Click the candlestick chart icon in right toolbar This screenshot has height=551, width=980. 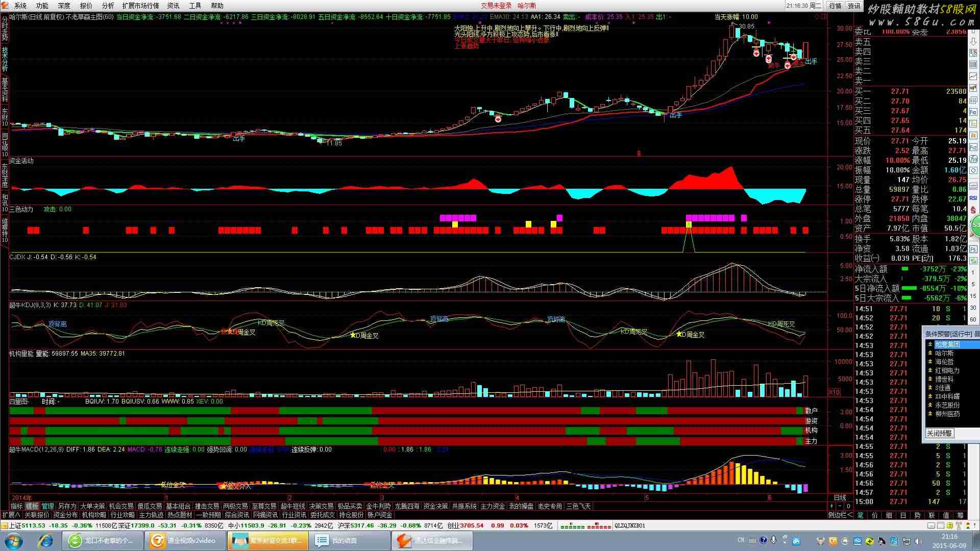(973, 87)
